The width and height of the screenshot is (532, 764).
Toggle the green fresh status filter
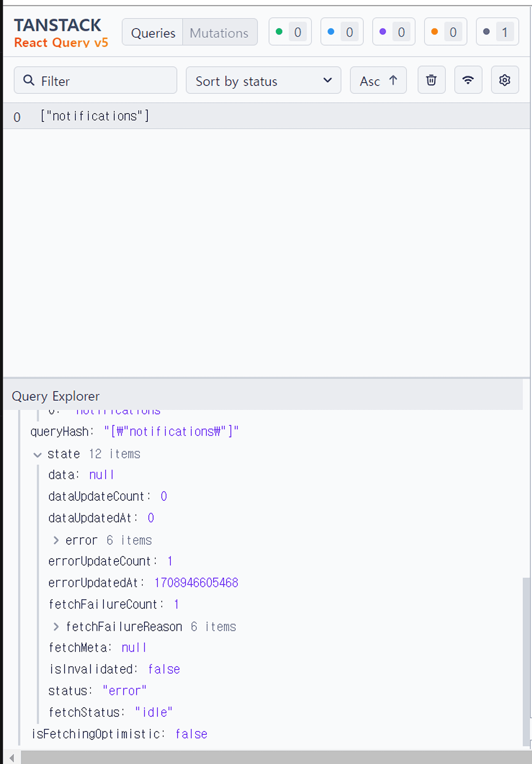pos(290,32)
